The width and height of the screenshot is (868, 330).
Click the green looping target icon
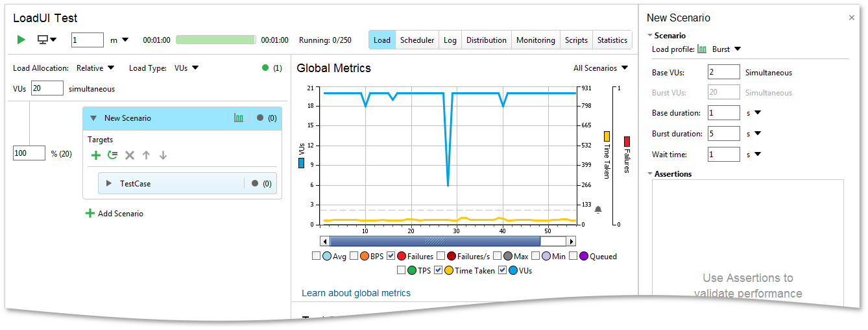[113, 155]
